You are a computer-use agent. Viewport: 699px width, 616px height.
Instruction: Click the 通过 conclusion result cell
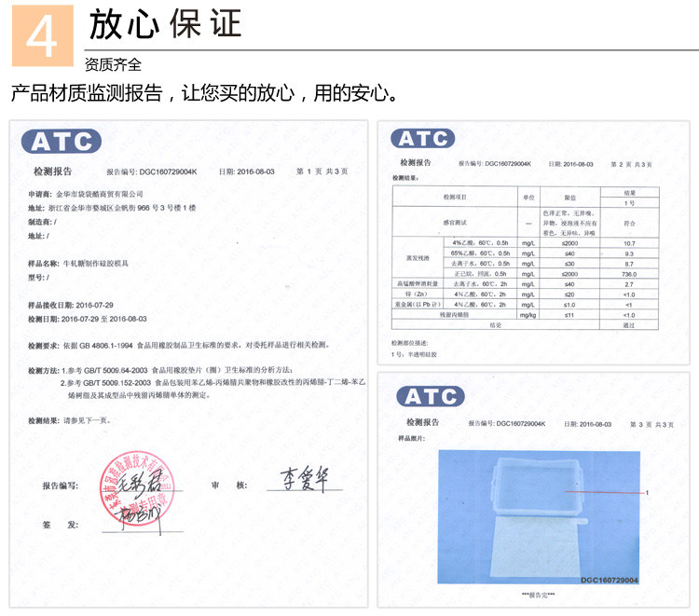(629, 326)
